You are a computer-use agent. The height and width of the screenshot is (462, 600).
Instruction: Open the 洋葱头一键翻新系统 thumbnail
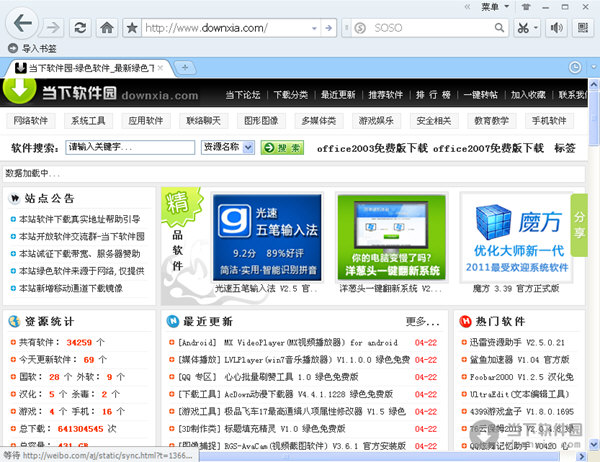click(391, 238)
